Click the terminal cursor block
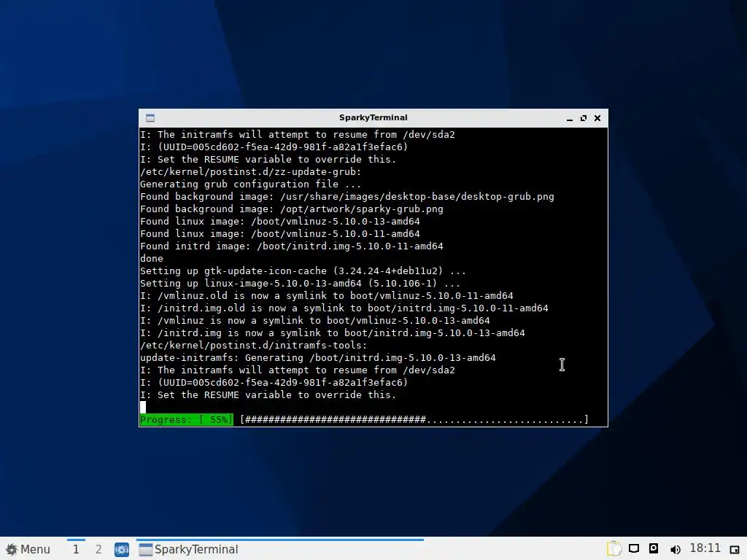The width and height of the screenshot is (747, 560). coord(143,407)
